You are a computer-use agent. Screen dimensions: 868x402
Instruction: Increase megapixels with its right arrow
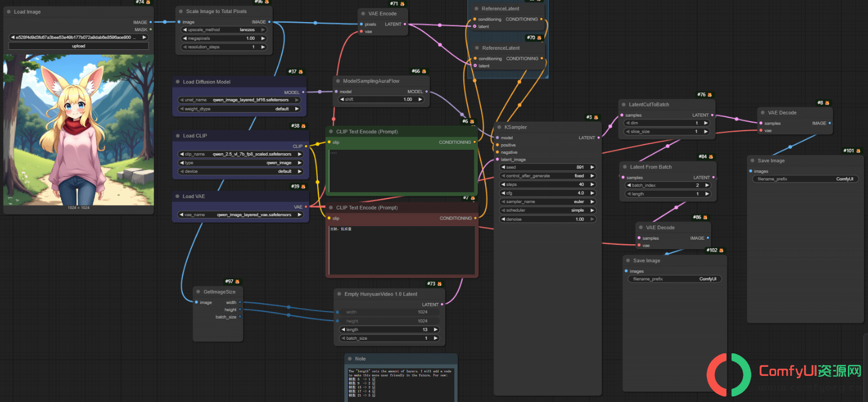(x=263, y=38)
